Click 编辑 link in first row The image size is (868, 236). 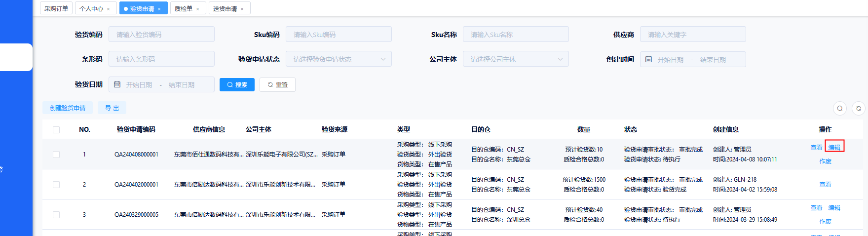834,147
